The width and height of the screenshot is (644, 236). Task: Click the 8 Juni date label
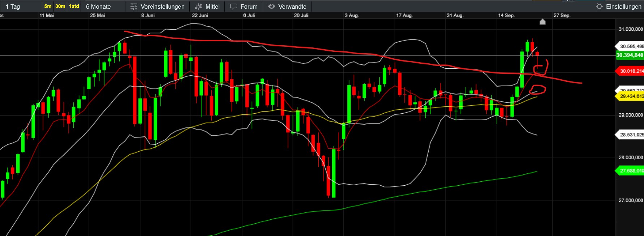pos(148,15)
